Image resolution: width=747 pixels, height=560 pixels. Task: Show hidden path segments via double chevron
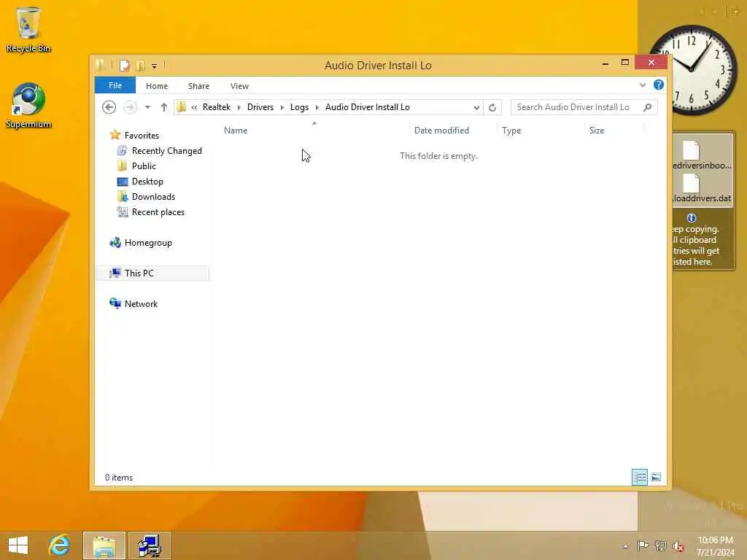click(x=194, y=108)
